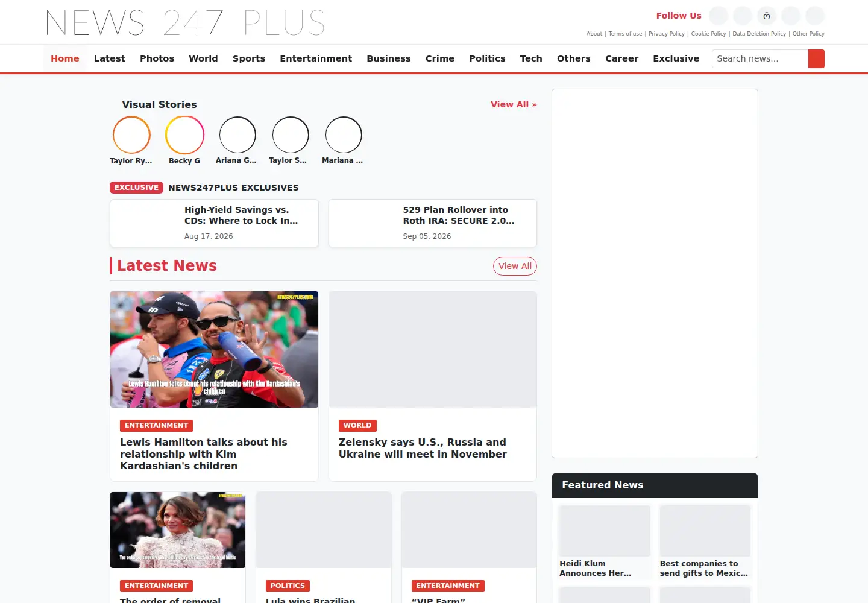The image size is (868, 603).
Task: Open the Terms of use link
Action: click(x=625, y=34)
